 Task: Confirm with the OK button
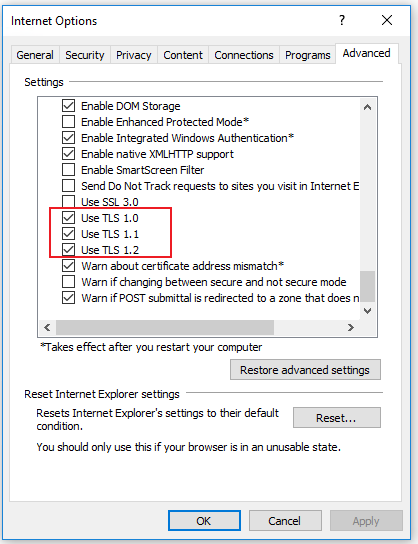pyautogui.click(x=204, y=521)
